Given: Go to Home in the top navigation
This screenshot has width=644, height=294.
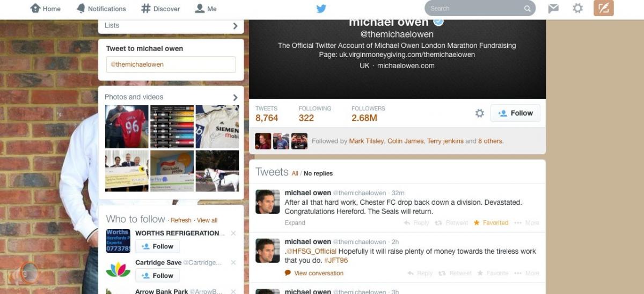Looking at the screenshot, I should 45,9.
